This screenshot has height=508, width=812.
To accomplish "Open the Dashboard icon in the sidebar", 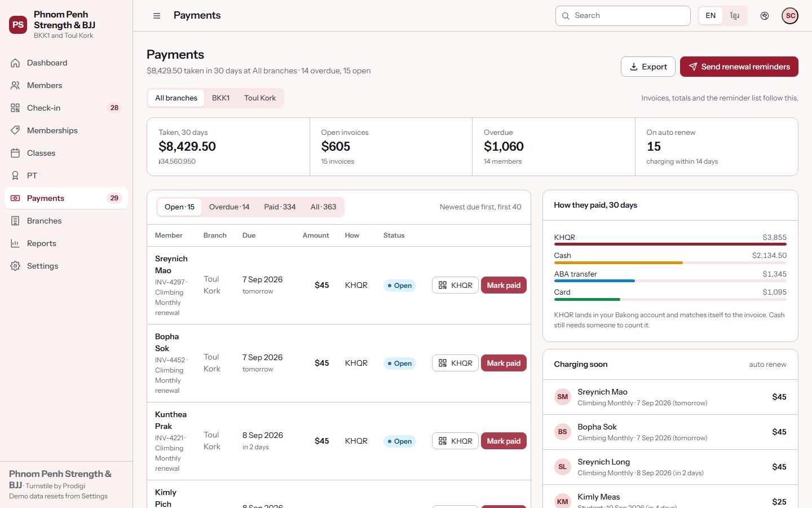I will click(x=15, y=63).
